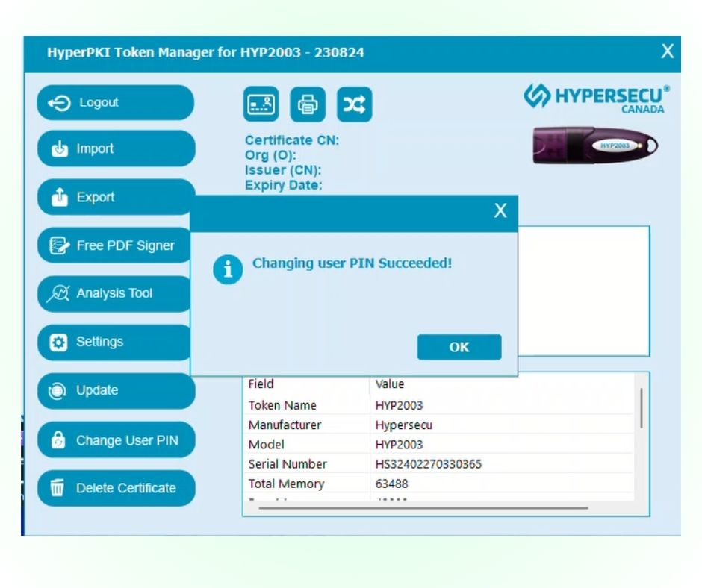The width and height of the screenshot is (702, 588).
Task: Click the logout arrow icon
Action: pyautogui.click(x=59, y=103)
